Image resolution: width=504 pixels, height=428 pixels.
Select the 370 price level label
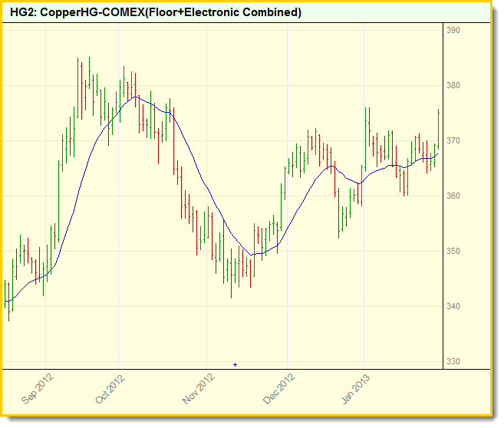point(453,140)
